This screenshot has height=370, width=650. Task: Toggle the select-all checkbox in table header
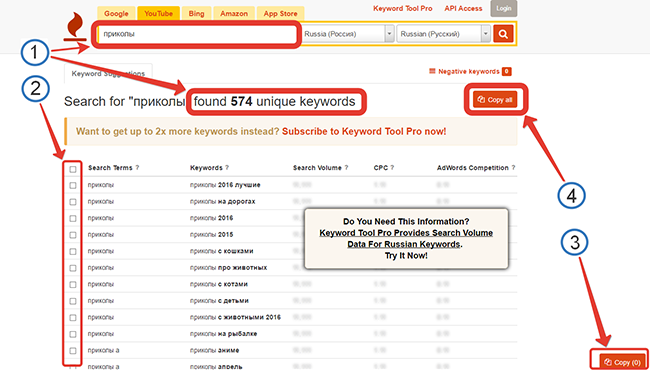(73, 169)
